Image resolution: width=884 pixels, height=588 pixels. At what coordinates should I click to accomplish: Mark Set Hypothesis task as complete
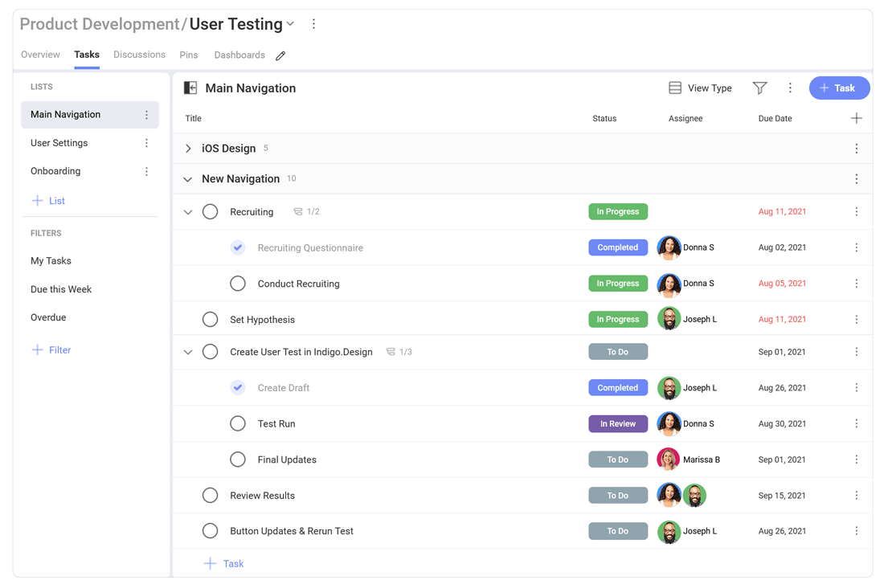(210, 320)
